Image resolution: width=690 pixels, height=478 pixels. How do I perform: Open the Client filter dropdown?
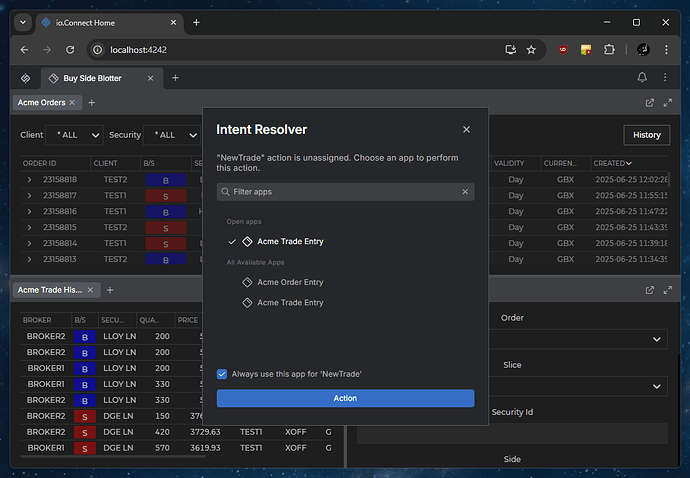(76, 135)
